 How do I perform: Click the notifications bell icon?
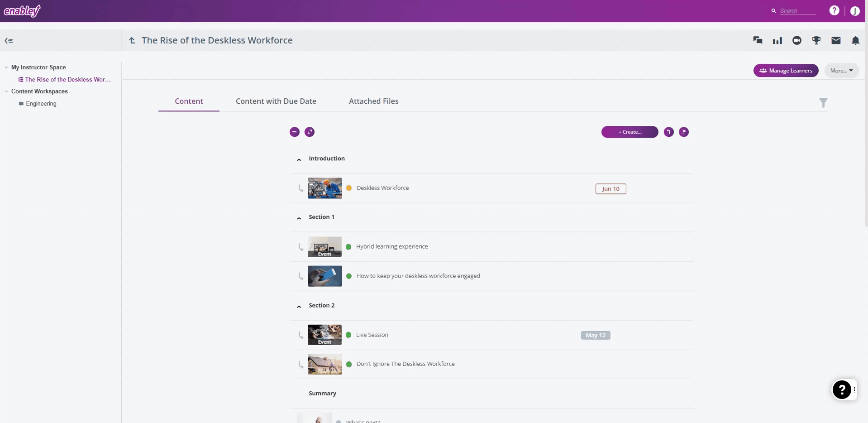point(855,40)
